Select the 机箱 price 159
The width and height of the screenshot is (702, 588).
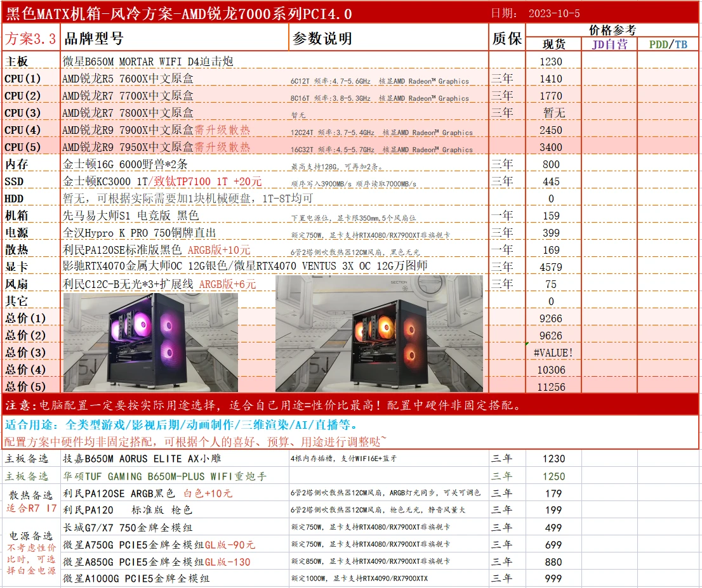tap(551, 216)
